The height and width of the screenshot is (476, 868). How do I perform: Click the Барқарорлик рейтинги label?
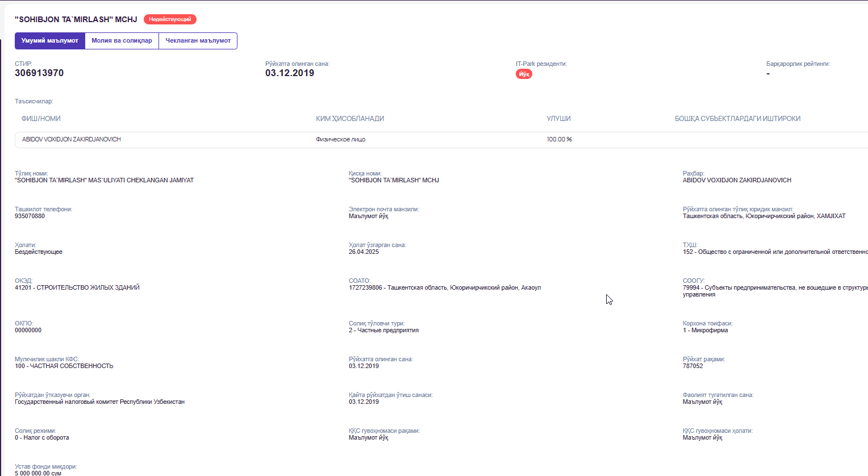(798, 64)
